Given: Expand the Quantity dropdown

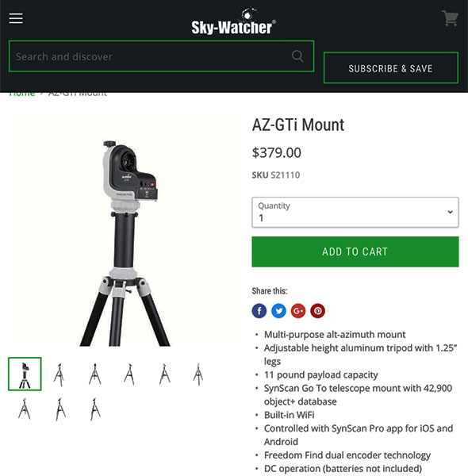Looking at the screenshot, I should point(355,212).
